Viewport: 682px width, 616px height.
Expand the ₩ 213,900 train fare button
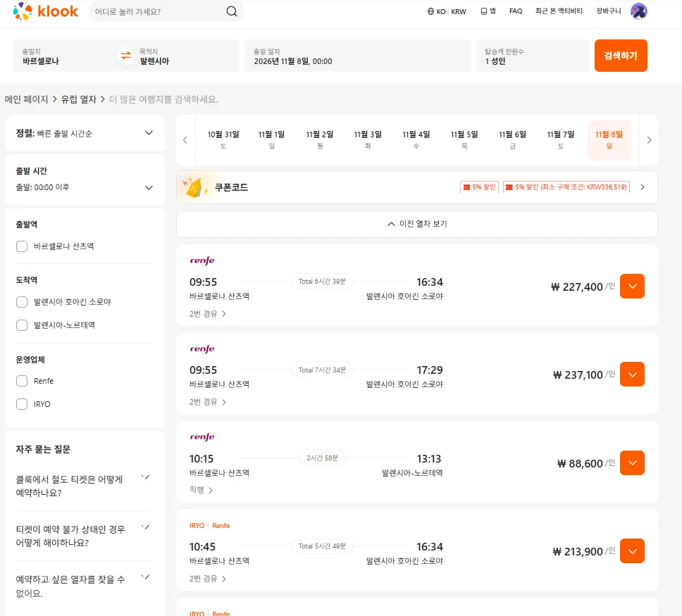[x=632, y=551]
